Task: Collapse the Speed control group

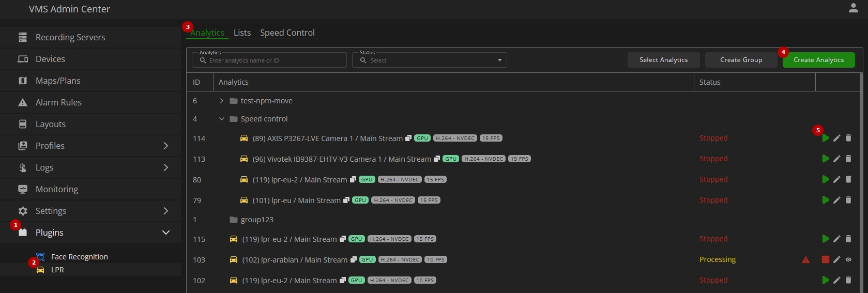Action: (x=222, y=119)
